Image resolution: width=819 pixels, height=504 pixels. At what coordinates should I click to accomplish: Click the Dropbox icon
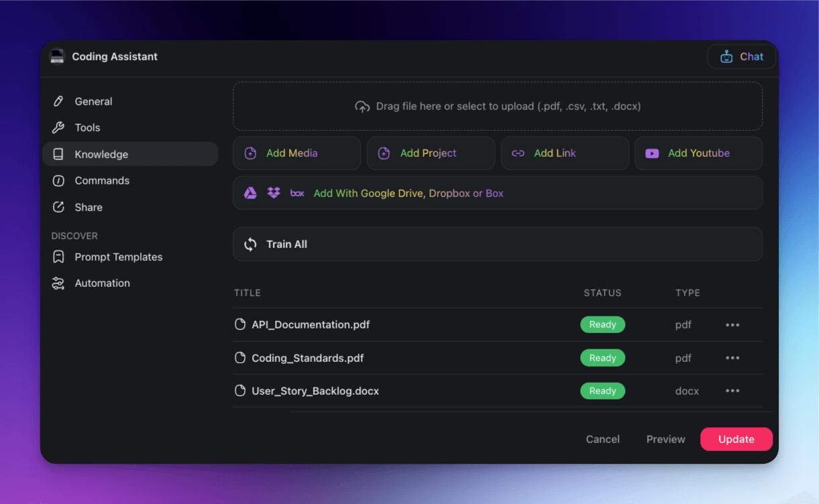[x=273, y=193]
